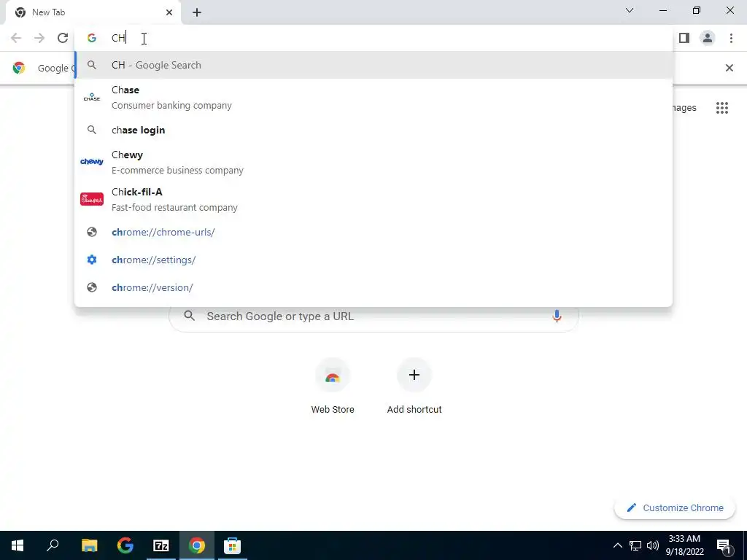This screenshot has height=560, width=747.
Task: Select the Chick-fil-A suggestion
Action: [373, 200]
